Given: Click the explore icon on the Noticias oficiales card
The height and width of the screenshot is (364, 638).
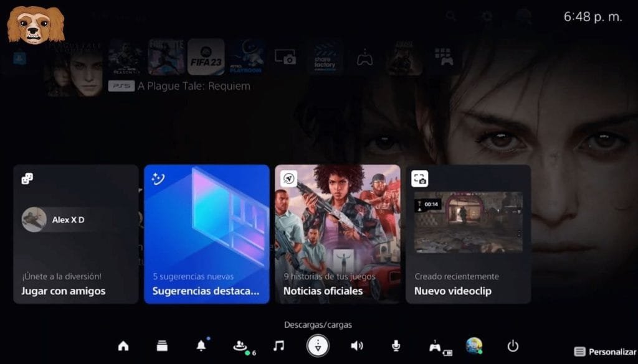Looking at the screenshot, I should (288, 179).
